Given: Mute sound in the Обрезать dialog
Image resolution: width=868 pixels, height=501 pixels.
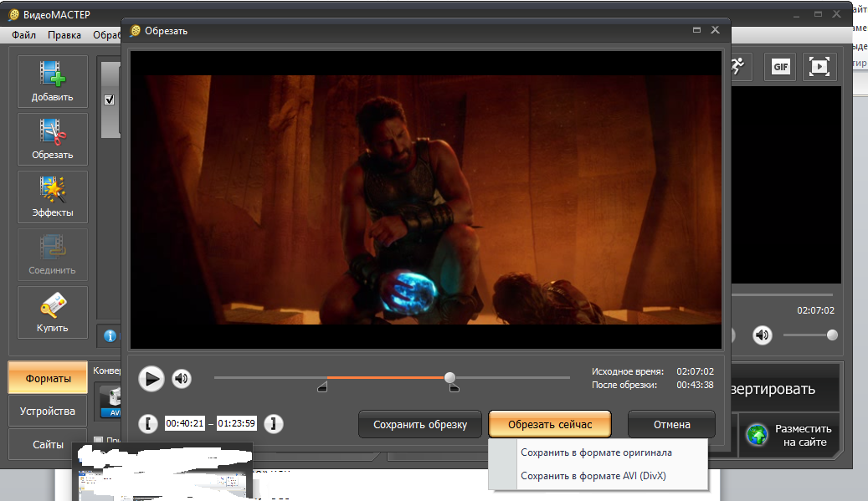Looking at the screenshot, I should pyautogui.click(x=182, y=379).
